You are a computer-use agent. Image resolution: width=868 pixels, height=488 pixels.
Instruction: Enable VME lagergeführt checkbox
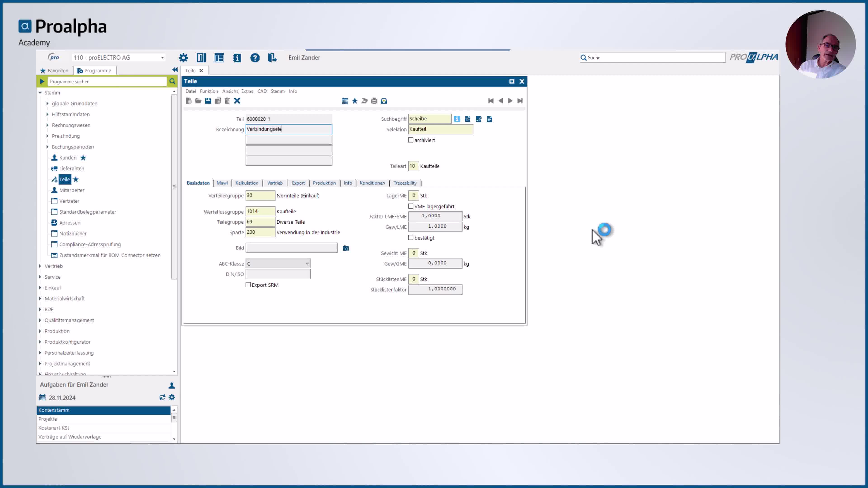411,206
